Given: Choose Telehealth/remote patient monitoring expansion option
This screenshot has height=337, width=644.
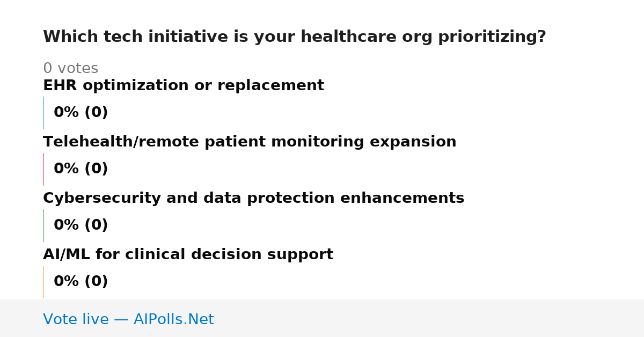Looking at the screenshot, I should pos(250,142).
